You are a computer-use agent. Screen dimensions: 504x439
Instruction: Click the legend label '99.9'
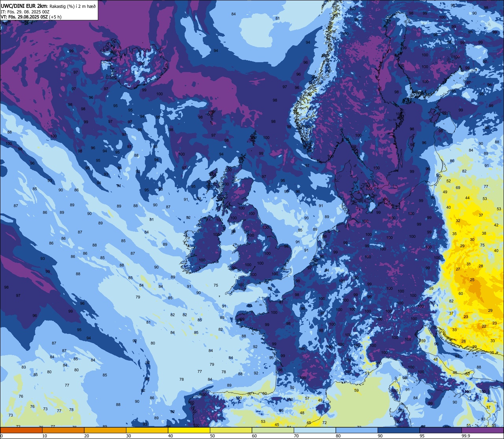point(466,436)
